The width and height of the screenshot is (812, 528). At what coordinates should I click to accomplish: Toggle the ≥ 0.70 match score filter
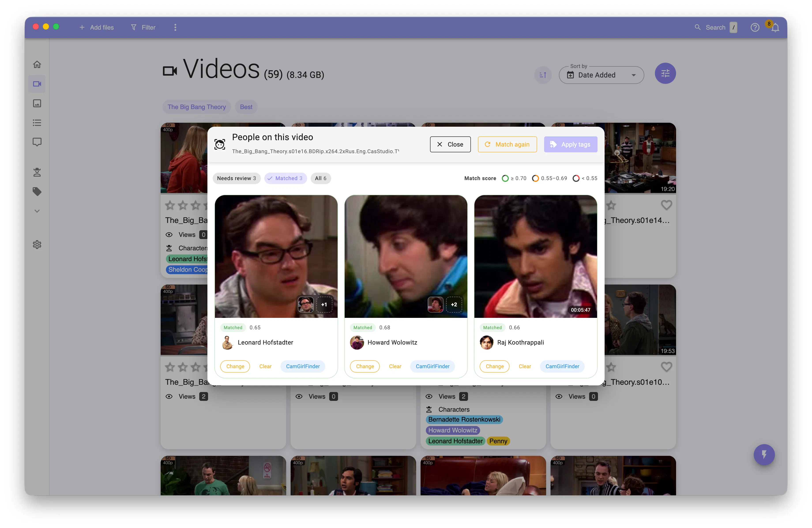click(514, 178)
